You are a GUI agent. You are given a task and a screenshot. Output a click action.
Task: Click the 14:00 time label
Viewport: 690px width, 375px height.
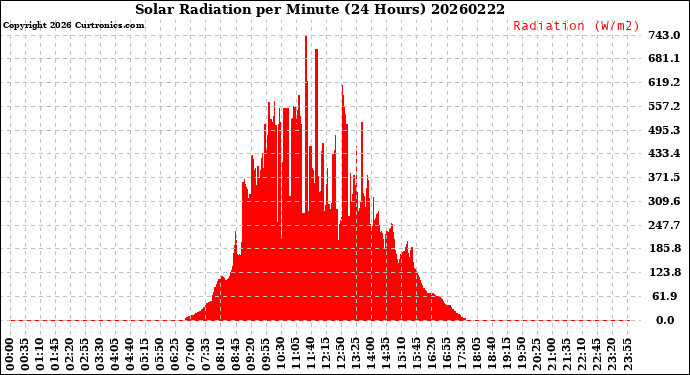(371, 355)
